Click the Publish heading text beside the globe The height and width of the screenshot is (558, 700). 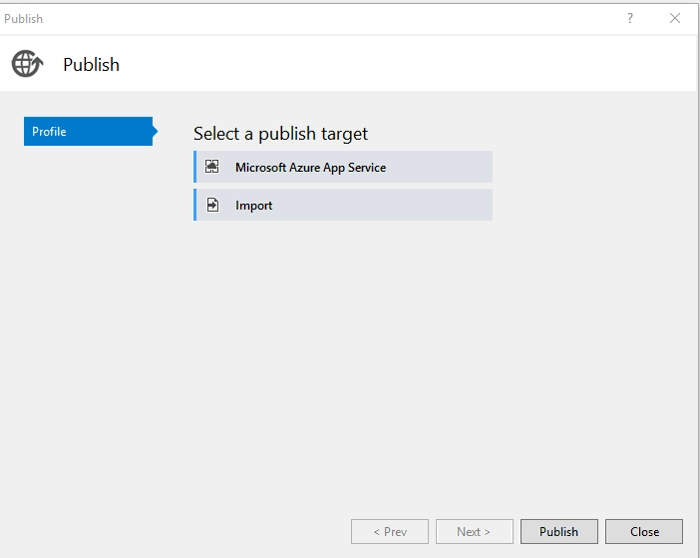coord(91,64)
